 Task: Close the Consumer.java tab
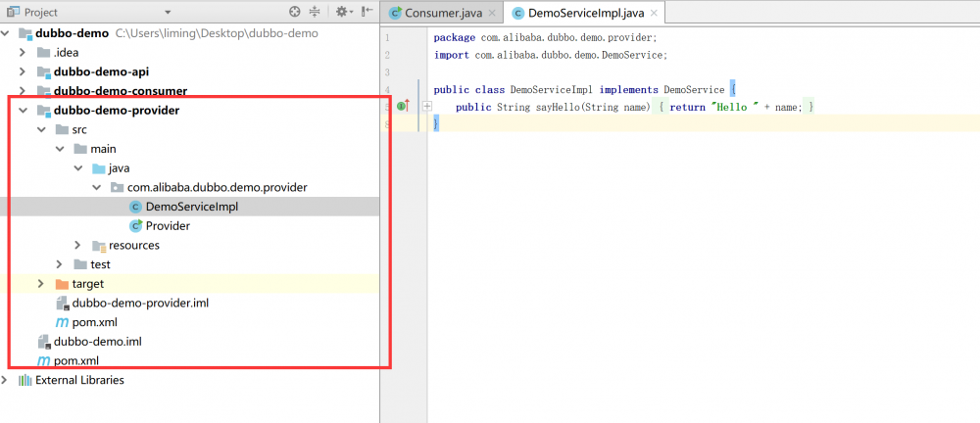(493, 14)
